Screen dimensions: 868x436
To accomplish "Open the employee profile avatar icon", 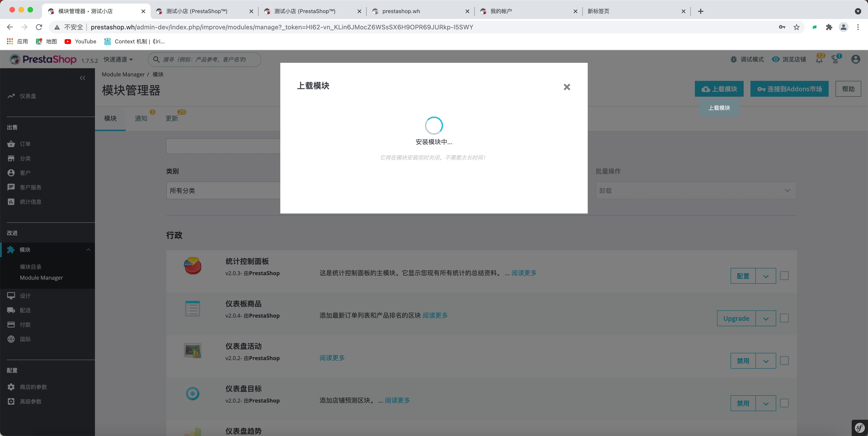I will 855,60.
